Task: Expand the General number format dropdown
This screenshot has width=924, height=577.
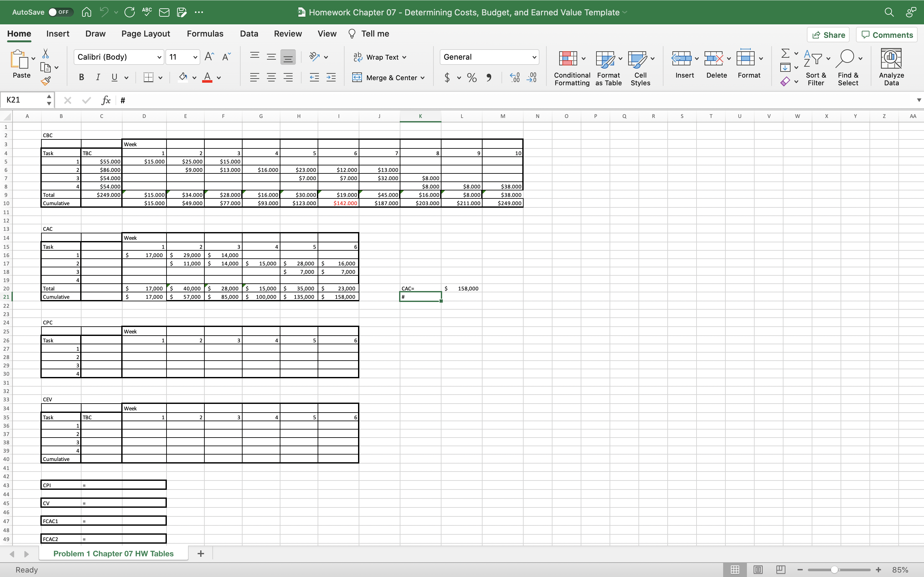Action: tap(534, 57)
